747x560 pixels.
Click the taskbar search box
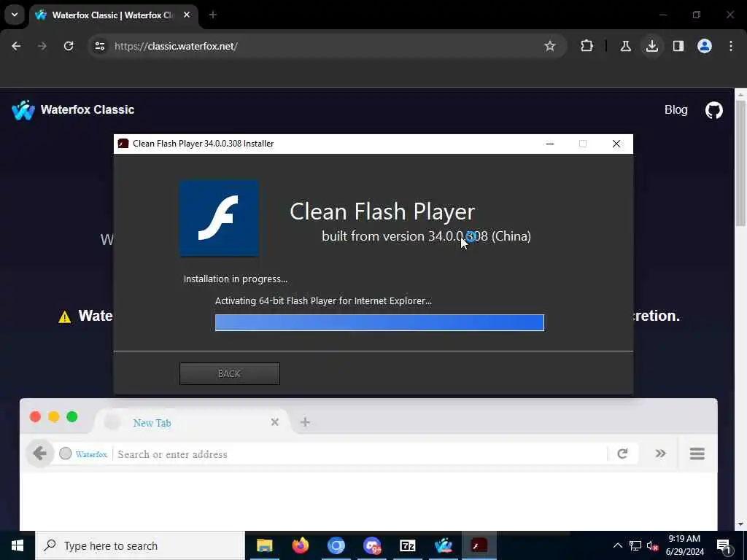click(139, 545)
